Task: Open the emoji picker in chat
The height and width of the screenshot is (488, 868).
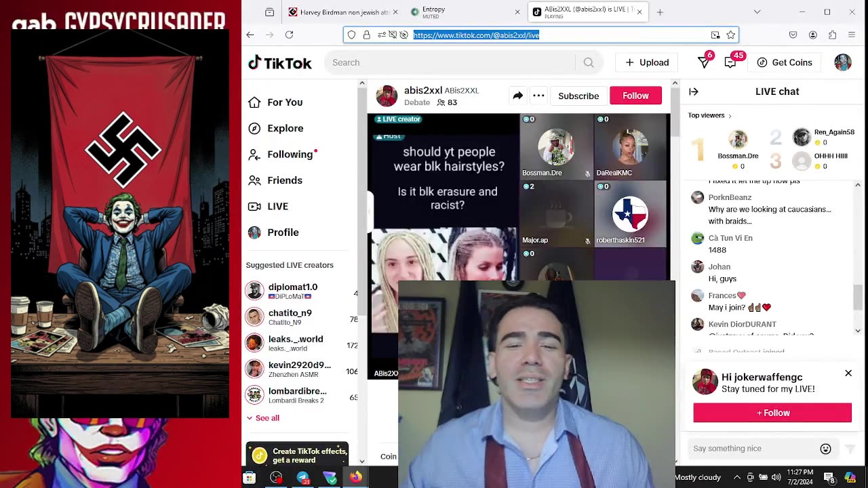Action: tap(825, 449)
